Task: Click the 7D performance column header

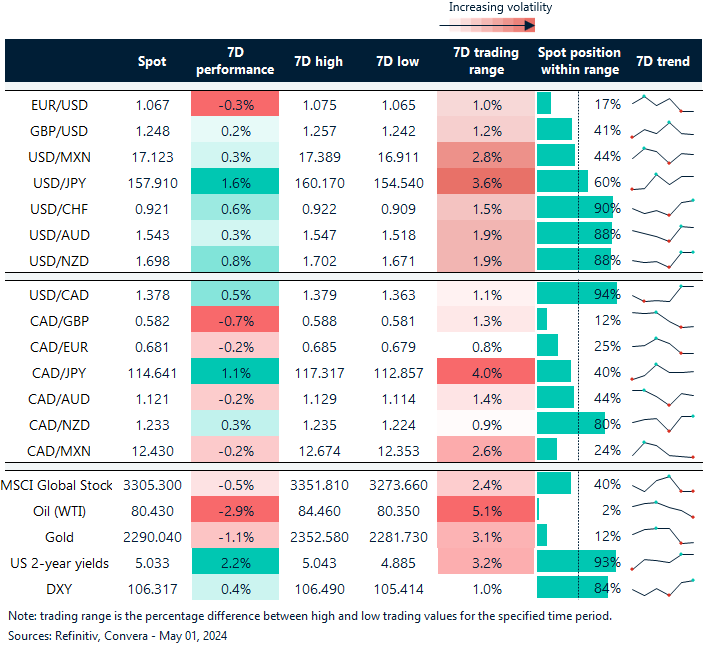Action: 234,61
